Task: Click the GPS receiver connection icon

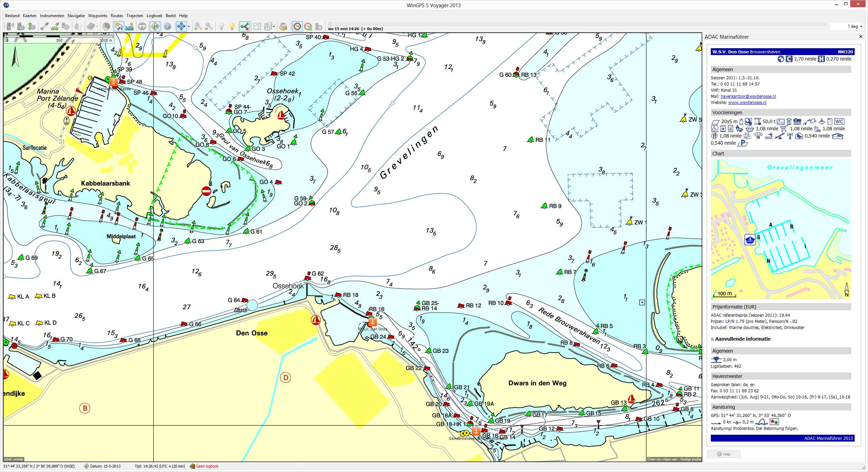Action: tap(10, 26)
